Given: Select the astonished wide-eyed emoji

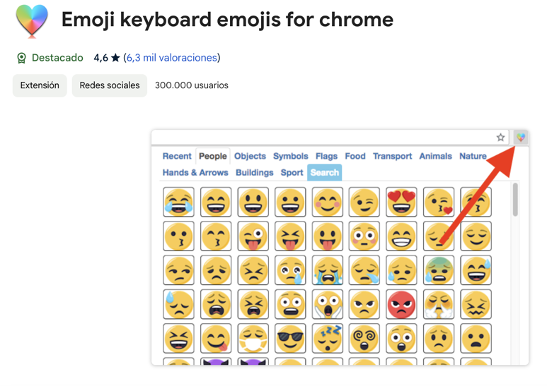Looking at the screenshot, I should [402, 338].
